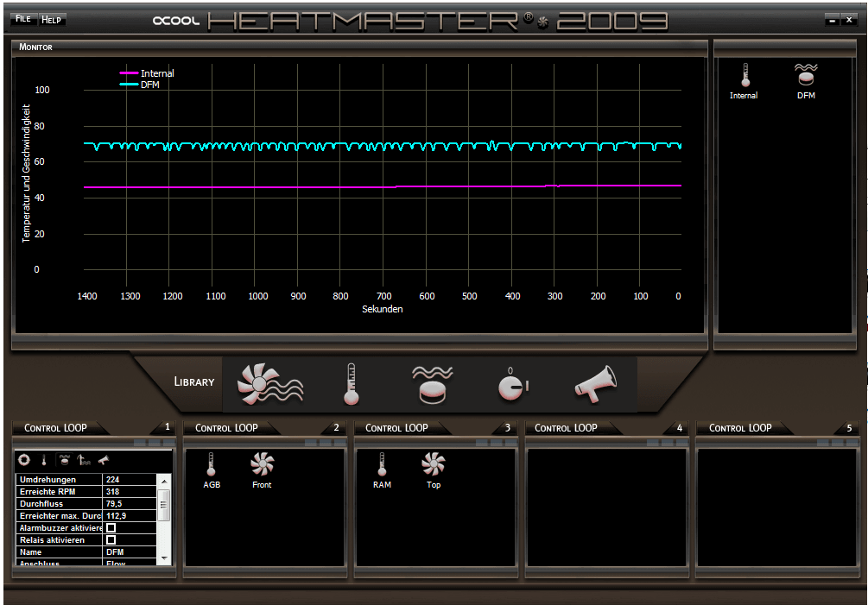
Task: Click small thermometer icon in loop 1 toolbar
Action: click(x=44, y=459)
